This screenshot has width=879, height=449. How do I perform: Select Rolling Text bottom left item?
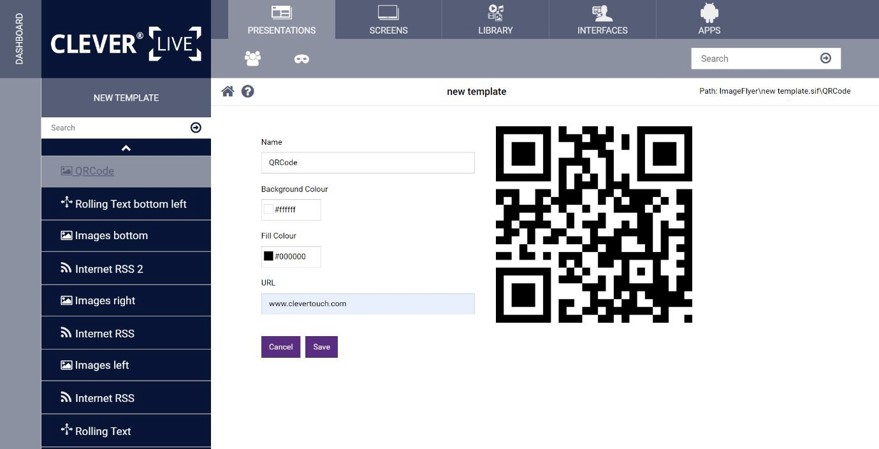126,204
